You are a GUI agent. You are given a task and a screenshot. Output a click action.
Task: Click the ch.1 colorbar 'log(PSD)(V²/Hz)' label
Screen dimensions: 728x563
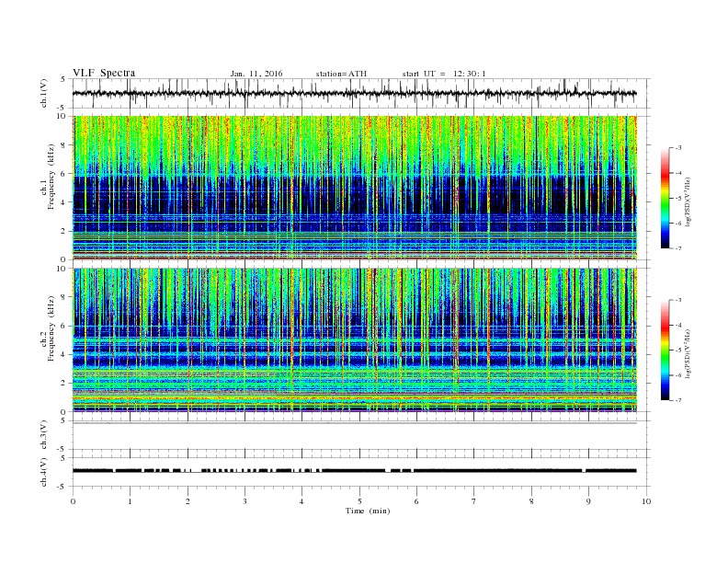click(x=688, y=202)
